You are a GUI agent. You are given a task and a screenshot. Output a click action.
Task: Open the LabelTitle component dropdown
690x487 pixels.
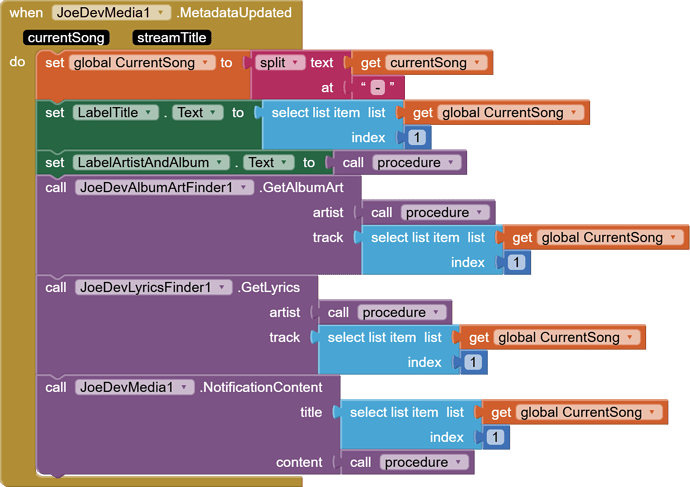(x=150, y=113)
